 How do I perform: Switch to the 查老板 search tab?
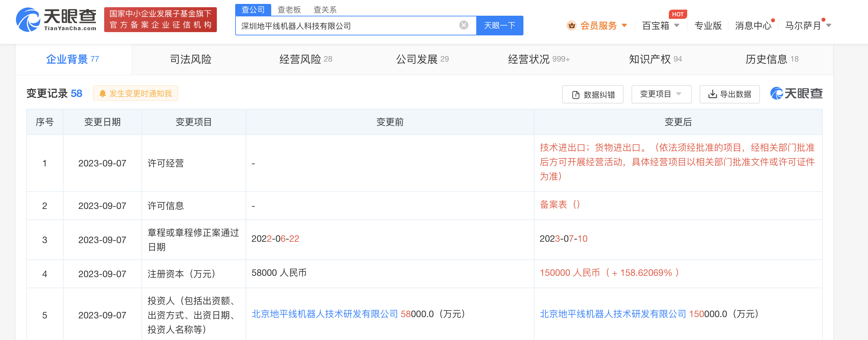click(x=289, y=9)
